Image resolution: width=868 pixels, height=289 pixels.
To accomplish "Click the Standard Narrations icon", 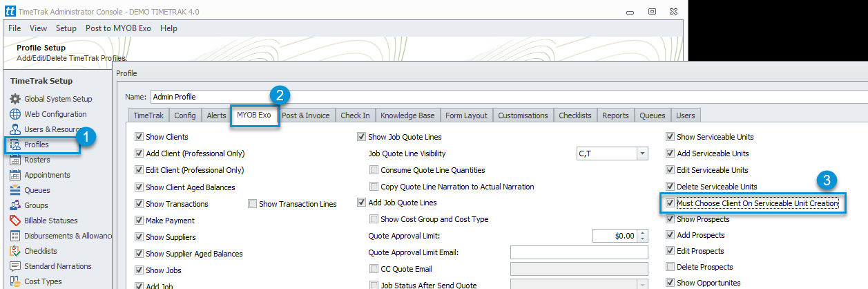I will click(15, 266).
